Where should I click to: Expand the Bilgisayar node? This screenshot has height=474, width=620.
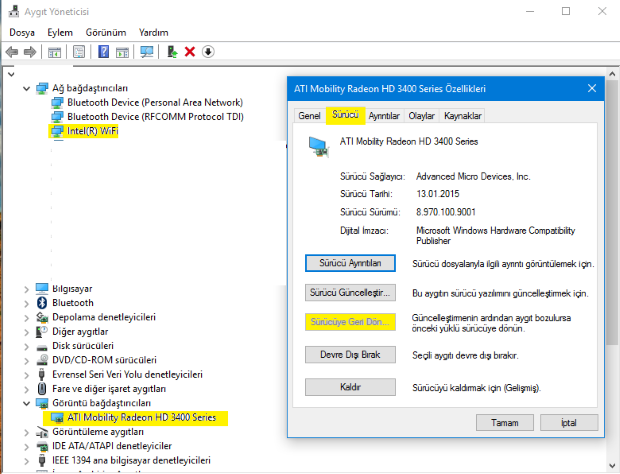click(x=26, y=289)
